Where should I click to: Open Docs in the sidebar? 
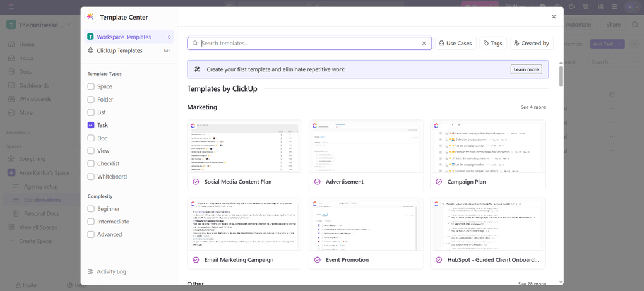(25, 72)
